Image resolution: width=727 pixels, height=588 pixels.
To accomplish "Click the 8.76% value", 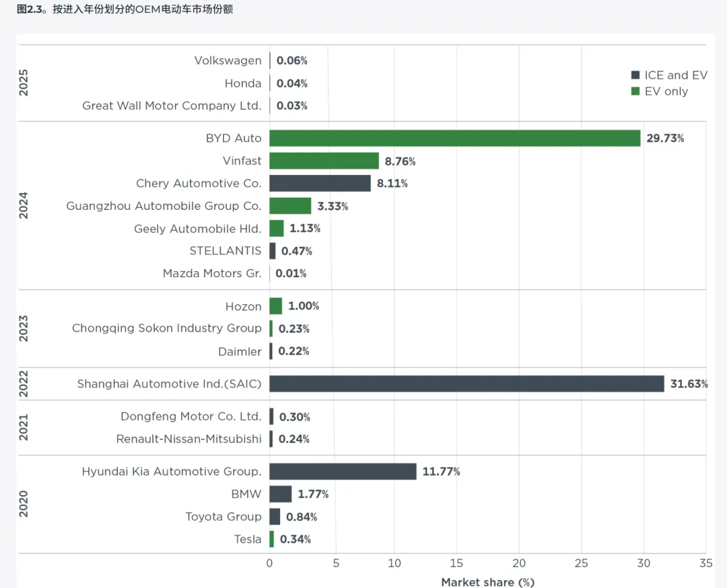I will click(x=400, y=161).
